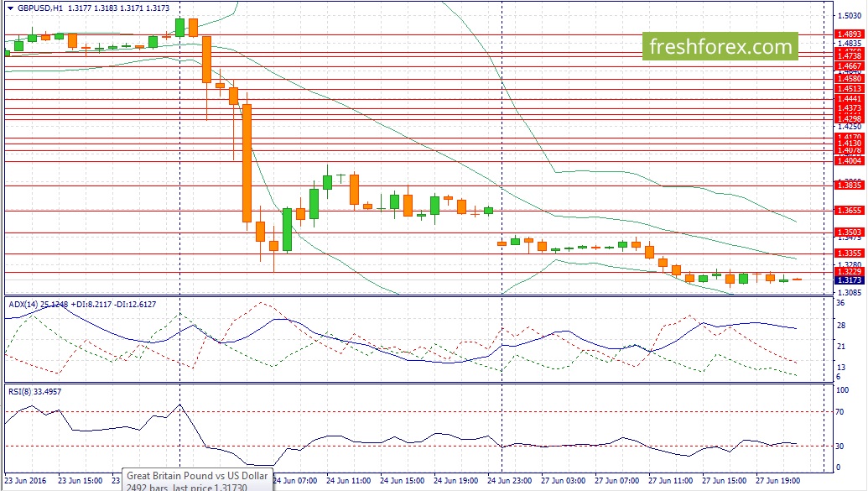Click the 1.3835 resistance level price tag
This screenshot has width=868, height=491.
tap(849, 185)
